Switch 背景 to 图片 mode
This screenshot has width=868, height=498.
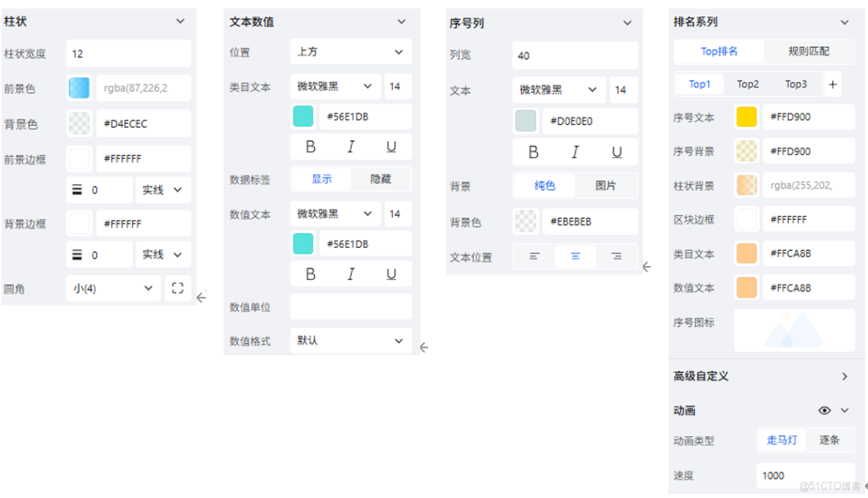click(606, 186)
